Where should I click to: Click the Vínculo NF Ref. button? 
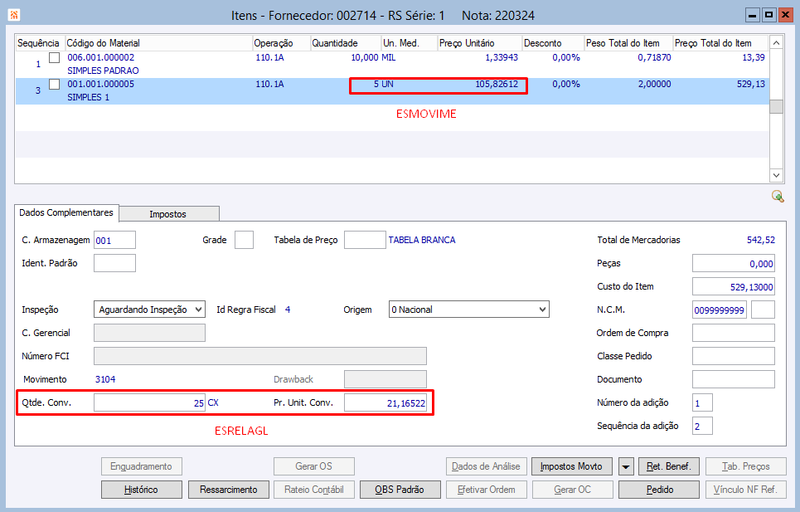[x=746, y=490]
